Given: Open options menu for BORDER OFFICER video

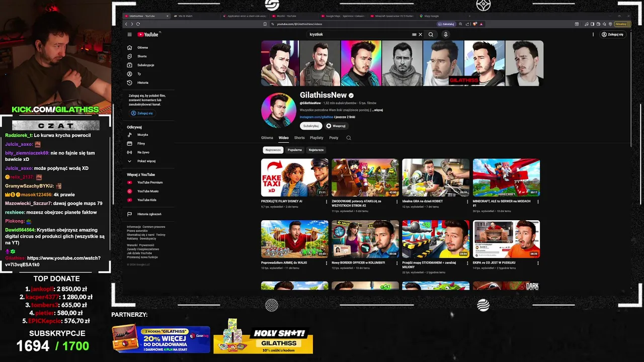Looking at the screenshot, I should pyautogui.click(x=396, y=263).
